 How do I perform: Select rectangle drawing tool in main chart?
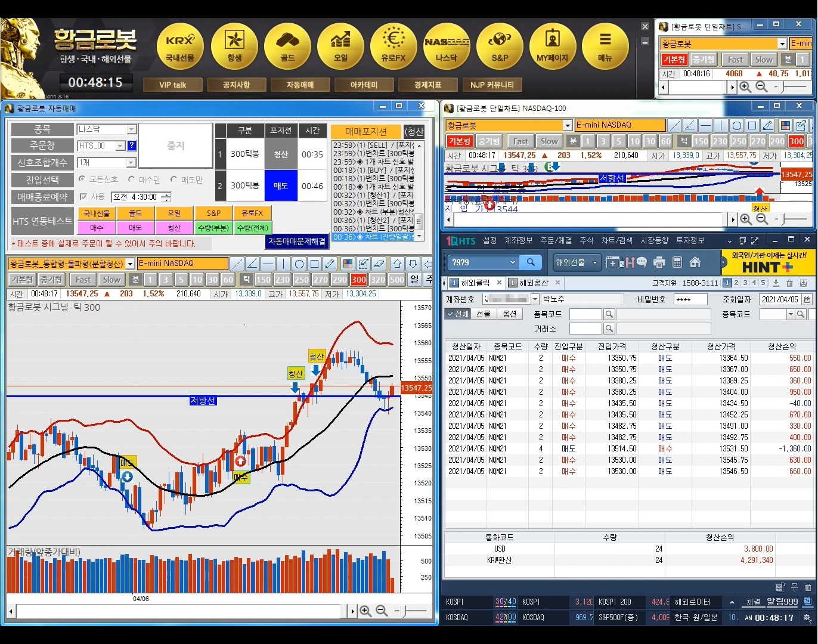coord(314,264)
